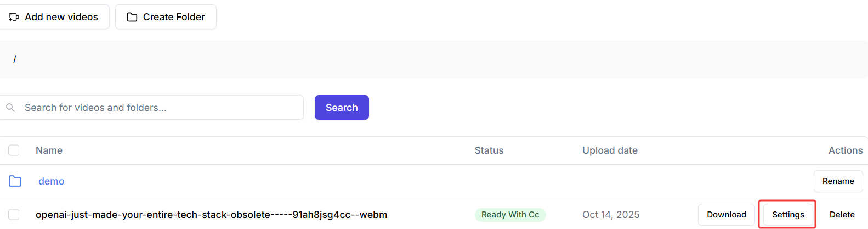Screen dimensions: 868x229
Task: Download the openai webm video
Action: [x=726, y=215]
